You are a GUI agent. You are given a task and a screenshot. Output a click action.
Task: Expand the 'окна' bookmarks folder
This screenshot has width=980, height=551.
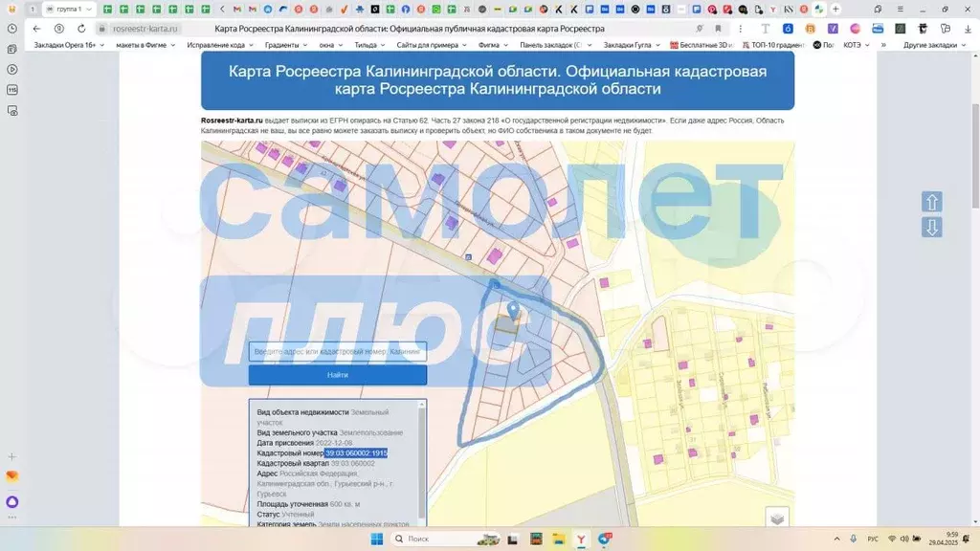pyautogui.click(x=330, y=45)
